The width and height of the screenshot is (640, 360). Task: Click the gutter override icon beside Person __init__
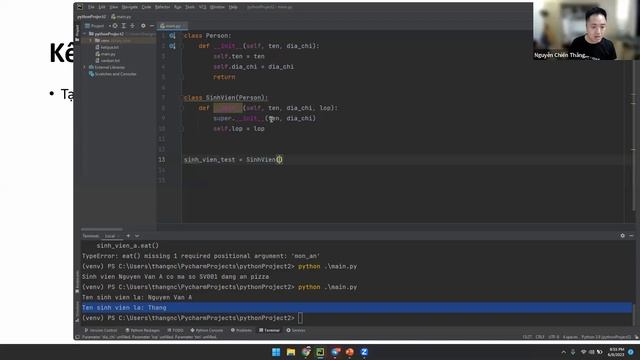172,46
